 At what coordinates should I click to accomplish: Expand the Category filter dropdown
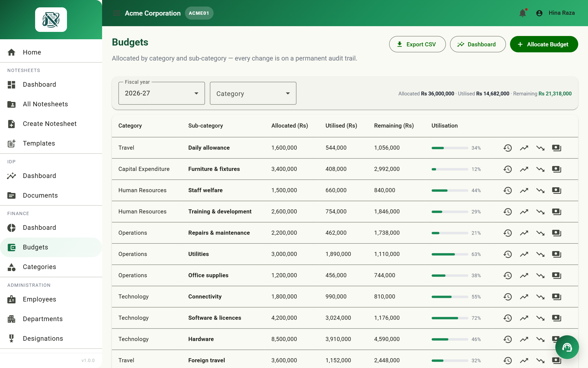(253, 93)
